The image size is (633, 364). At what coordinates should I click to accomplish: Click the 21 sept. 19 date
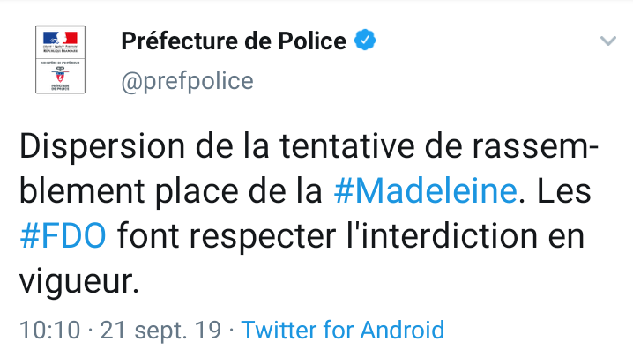[x=160, y=331]
